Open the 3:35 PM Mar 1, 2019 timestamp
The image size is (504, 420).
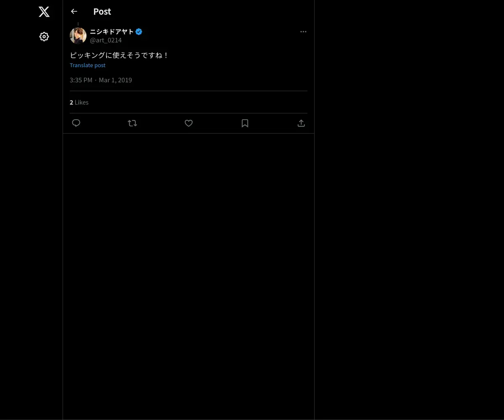[x=101, y=80]
